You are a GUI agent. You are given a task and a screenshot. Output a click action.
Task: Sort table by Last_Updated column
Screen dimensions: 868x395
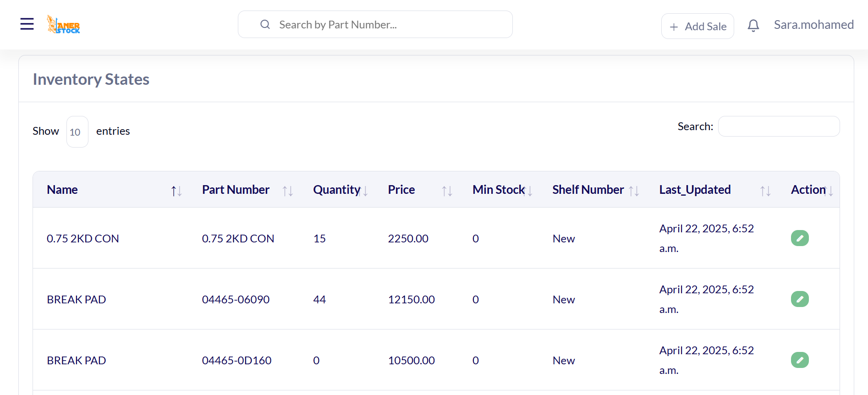694,190
